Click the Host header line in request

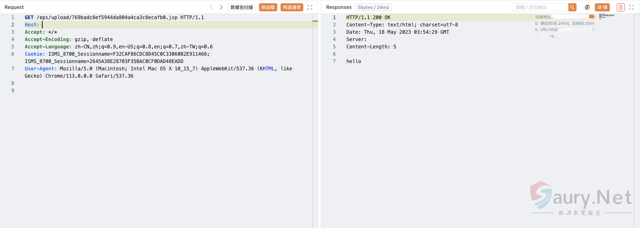pyautogui.click(x=32, y=25)
